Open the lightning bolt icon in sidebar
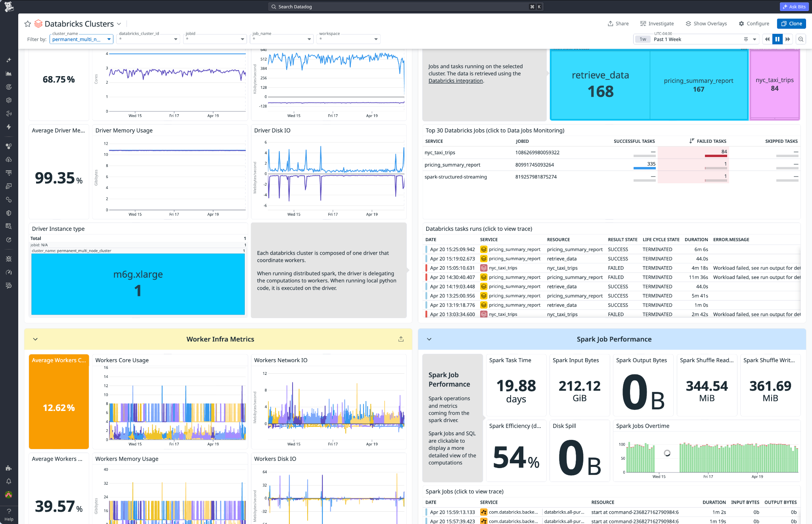The height and width of the screenshot is (524, 812). pyautogui.click(x=9, y=127)
